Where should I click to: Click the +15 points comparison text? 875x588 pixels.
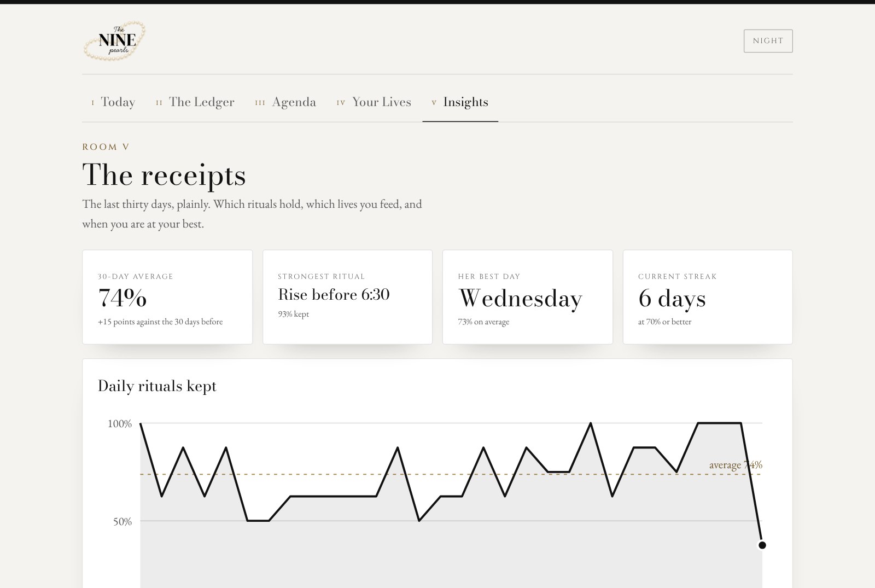[x=160, y=322]
